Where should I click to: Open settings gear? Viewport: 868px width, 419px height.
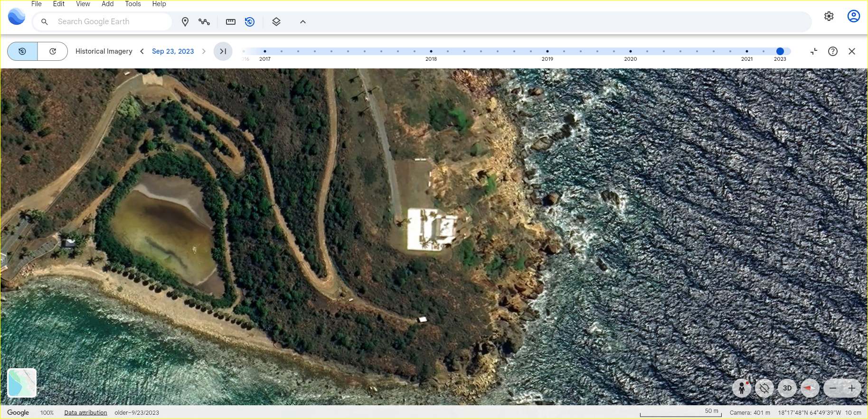(x=829, y=16)
